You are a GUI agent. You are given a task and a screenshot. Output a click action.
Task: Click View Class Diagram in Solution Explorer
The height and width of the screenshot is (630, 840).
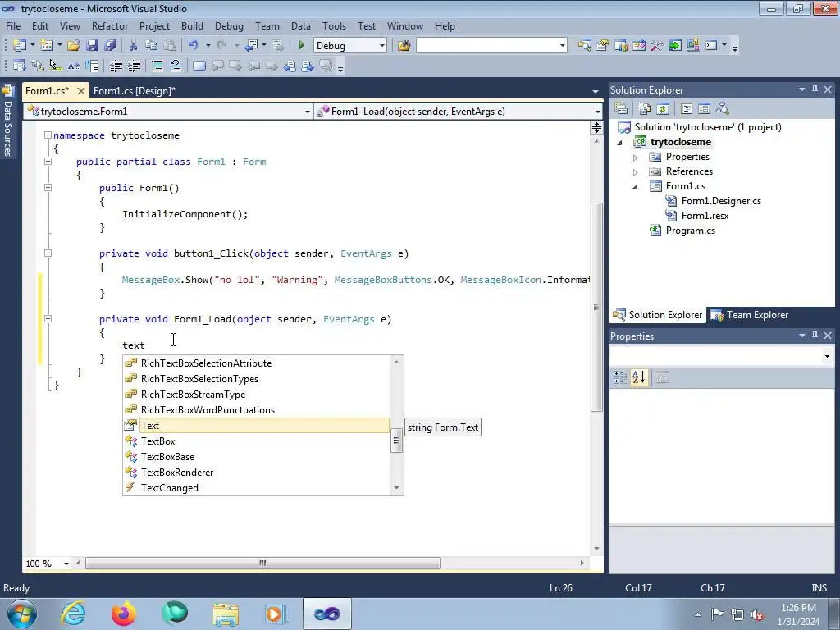tap(722, 109)
